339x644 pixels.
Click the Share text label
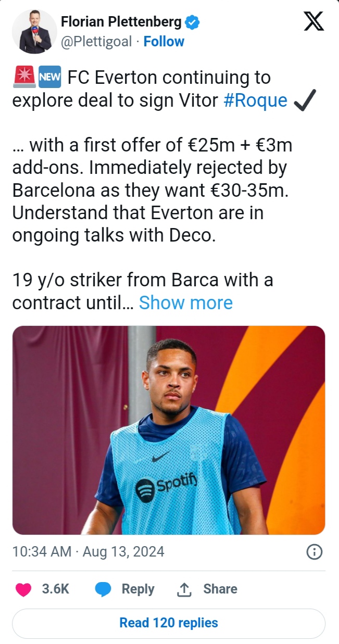pos(220,589)
